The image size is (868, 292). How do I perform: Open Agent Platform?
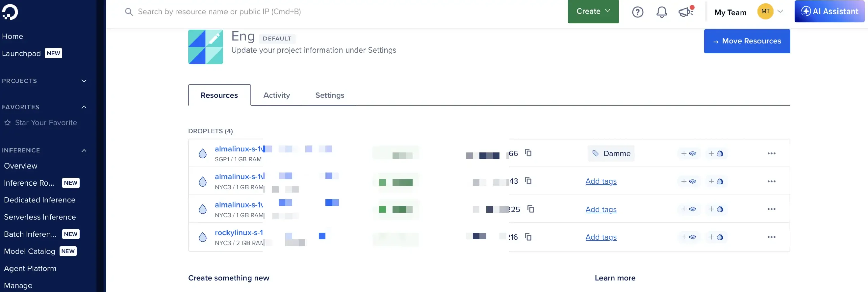pos(30,268)
